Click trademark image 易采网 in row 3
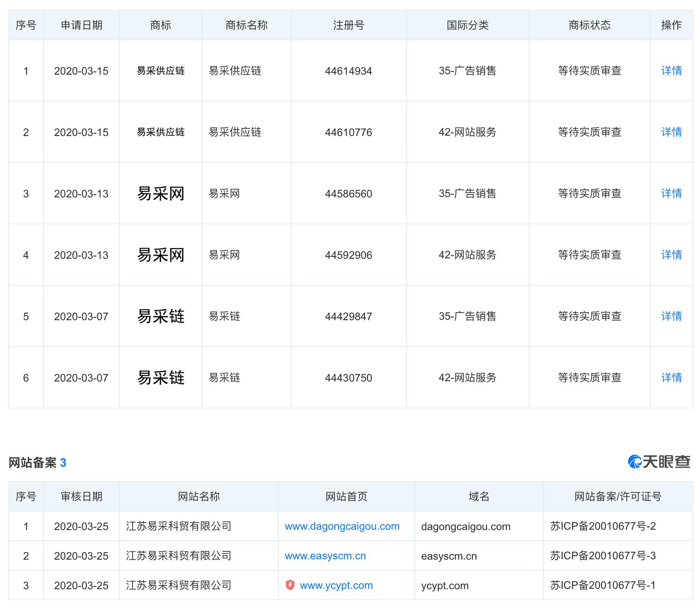Viewport: 700px width, 607px height. pyautogui.click(x=161, y=194)
